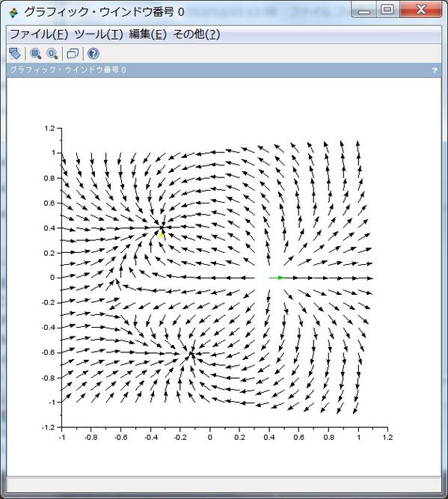
Task: Click the y-axis tick label 0.4
Action: [x=49, y=228]
